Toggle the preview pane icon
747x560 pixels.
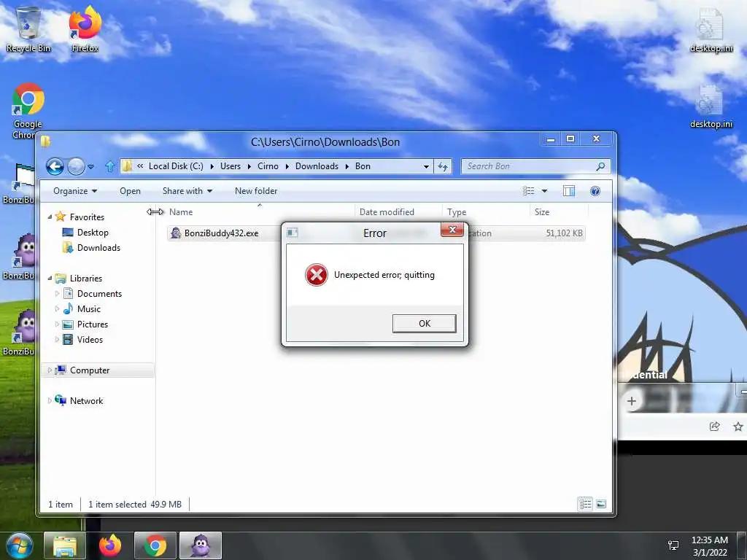[569, 191]
